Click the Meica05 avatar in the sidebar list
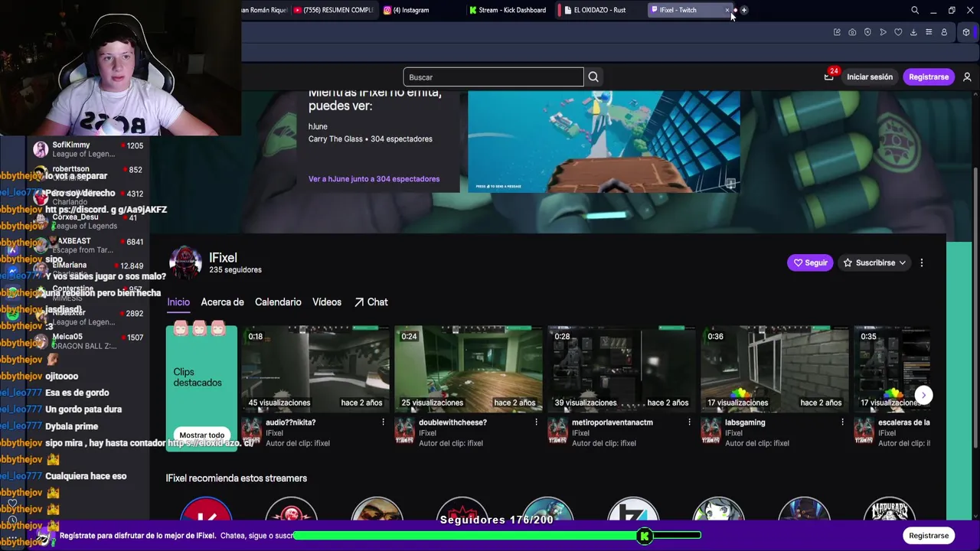This screenshot has width=980, height=551. tap(41, 341)
